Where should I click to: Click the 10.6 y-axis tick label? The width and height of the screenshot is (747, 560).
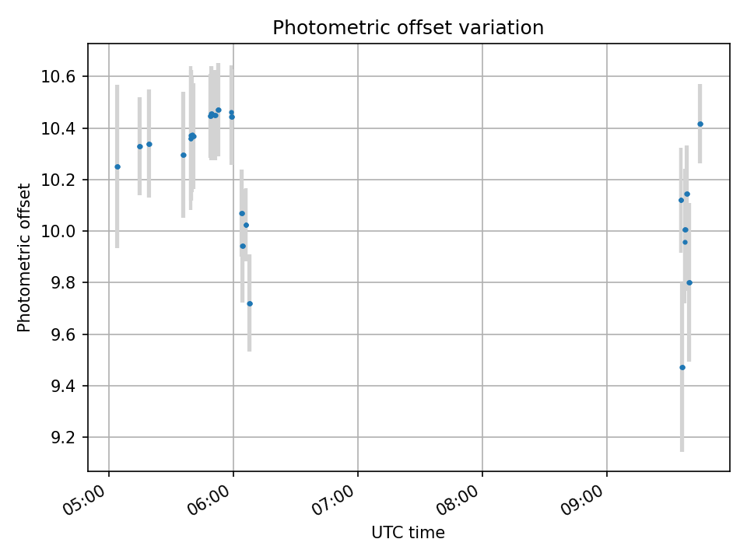58,77
